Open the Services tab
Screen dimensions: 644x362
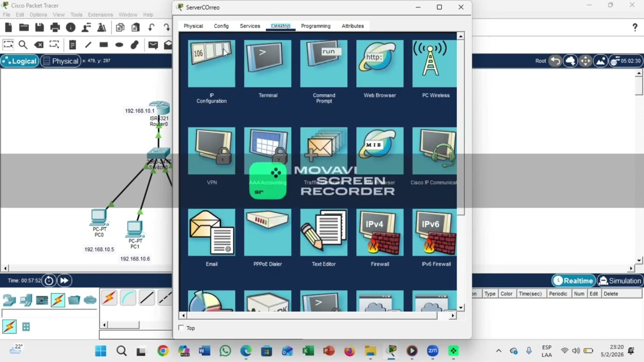[x=250, y=26]
